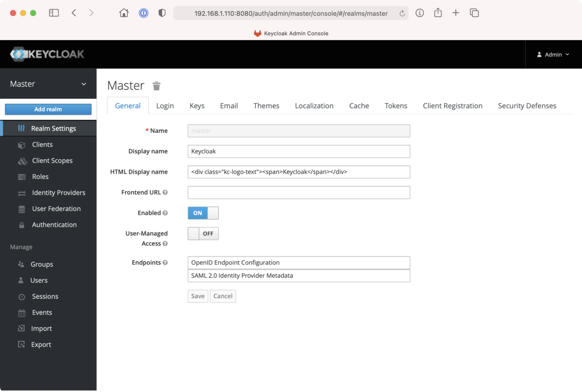Click in the HTML Display name field
This screenshot has width=582, height=392.
299,172
